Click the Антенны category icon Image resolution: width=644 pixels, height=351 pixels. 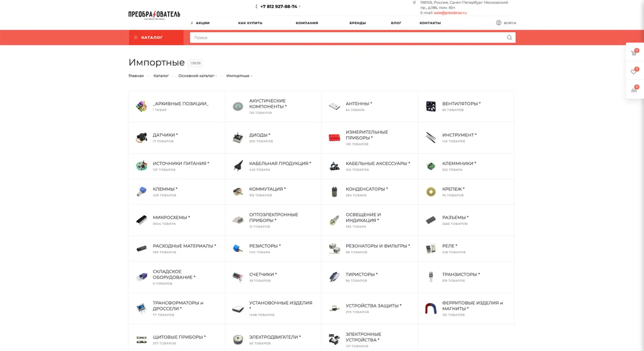coord(334,106)
